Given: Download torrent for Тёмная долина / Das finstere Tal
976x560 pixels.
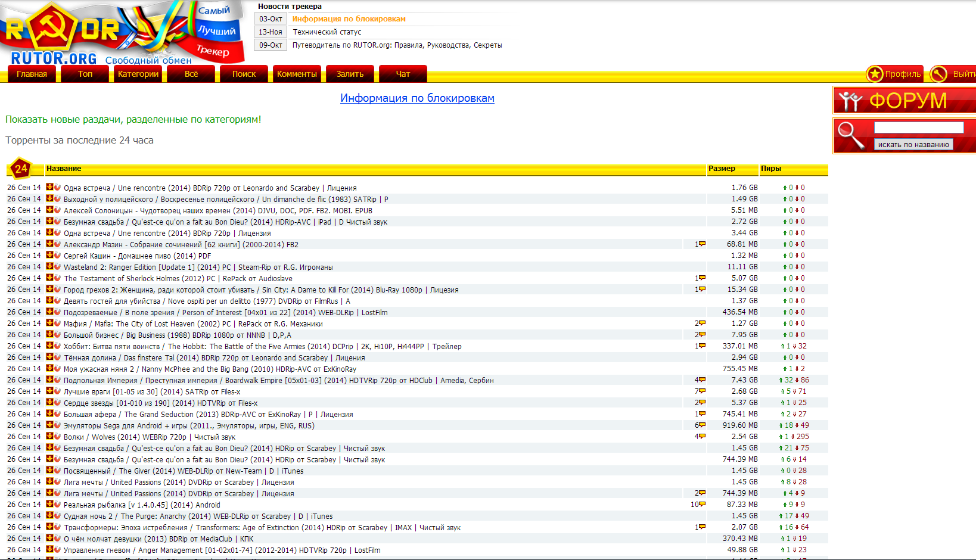Looking at the screenshot, I should [x=50, y=357].
